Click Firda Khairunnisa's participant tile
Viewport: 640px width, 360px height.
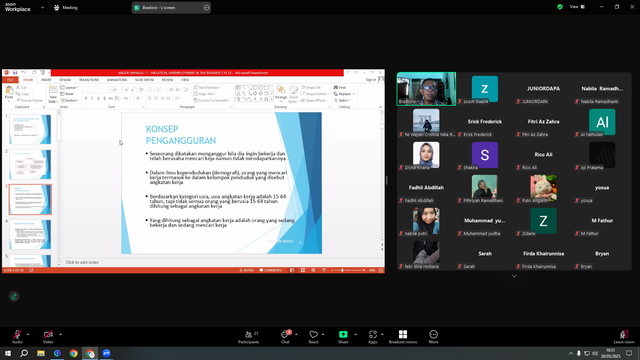tap(543, 254)
